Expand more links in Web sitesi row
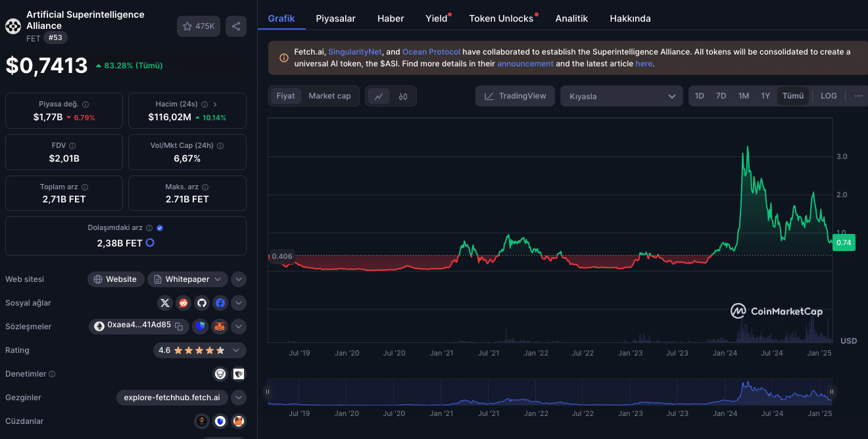This screenshot has width=868, height=439. tap(239, 279)
